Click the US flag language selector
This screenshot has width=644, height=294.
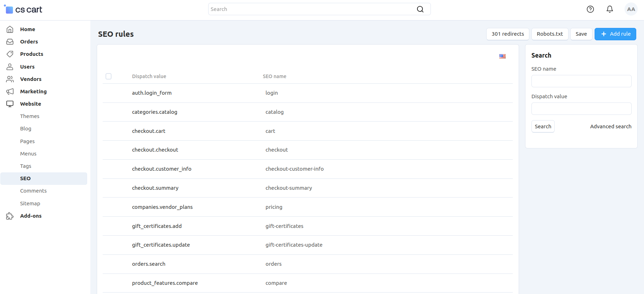502,56
